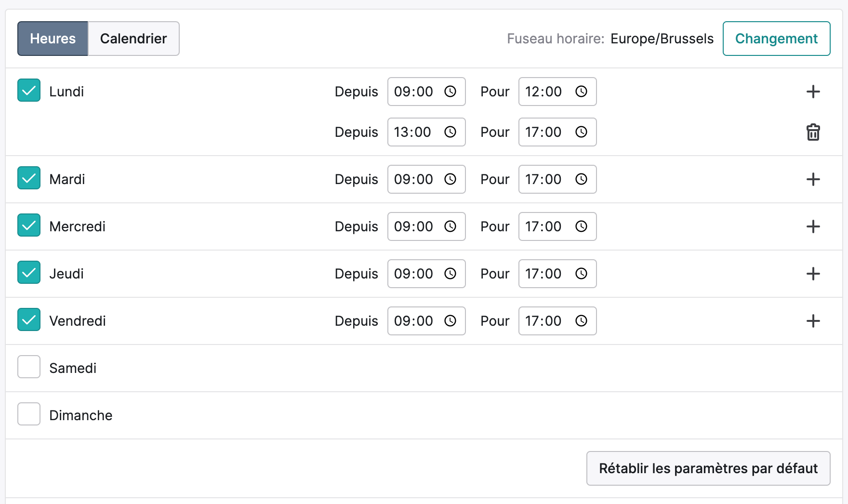The image size is (848, 504).
Task: Open Mardi start time 09:00 field
Action: [426, 179]
